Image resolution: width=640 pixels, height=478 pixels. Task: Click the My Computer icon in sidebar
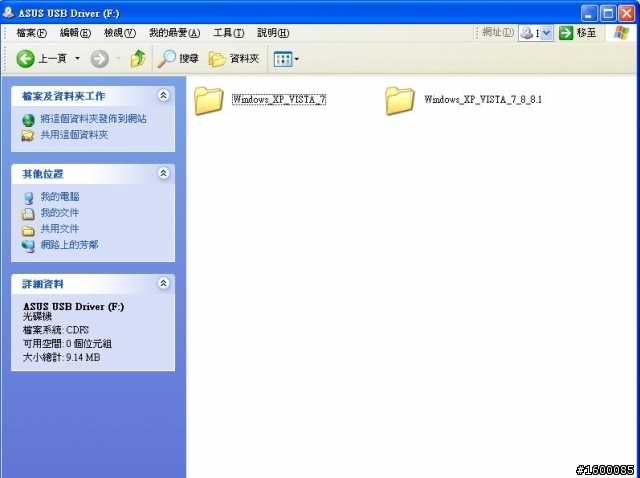point(28,198)
